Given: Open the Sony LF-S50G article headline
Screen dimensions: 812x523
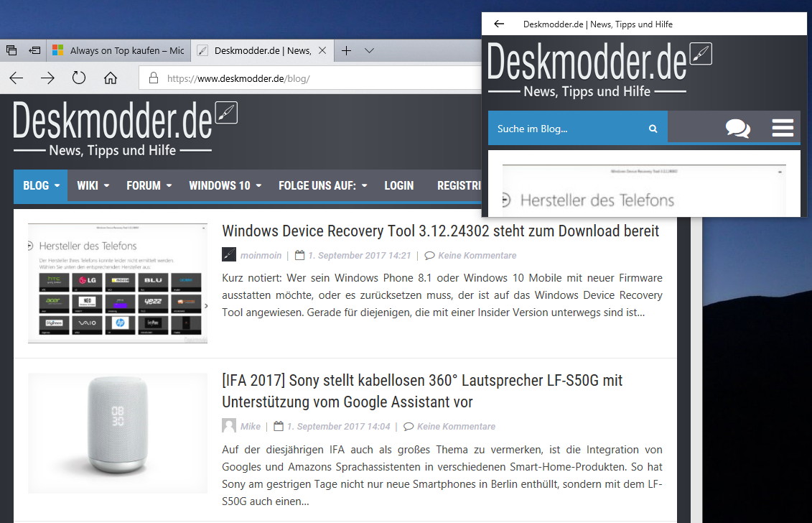Looking at the screenshot, I should (422, 391).
